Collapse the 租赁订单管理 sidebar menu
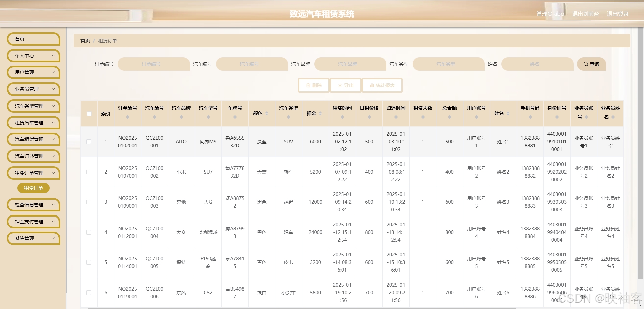The height and width of the screenshot is (309, 644). click(x=34, y=173)
